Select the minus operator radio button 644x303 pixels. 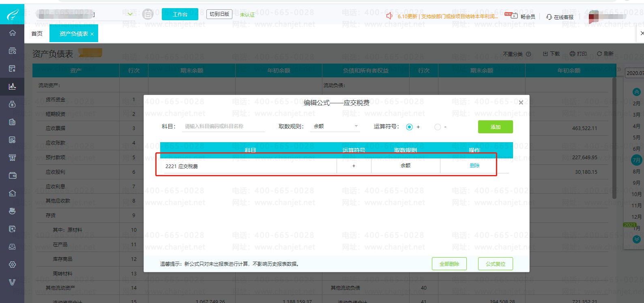[437, 127]
